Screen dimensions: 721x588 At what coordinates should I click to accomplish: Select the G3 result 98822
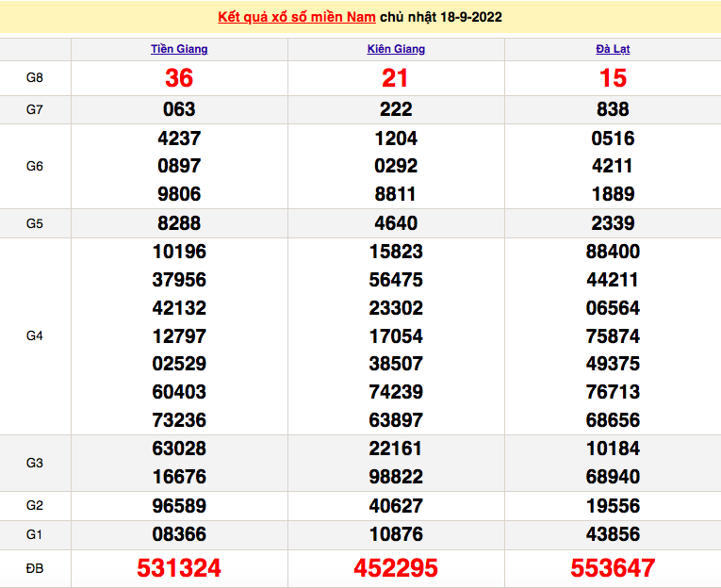tap(396, 477)
